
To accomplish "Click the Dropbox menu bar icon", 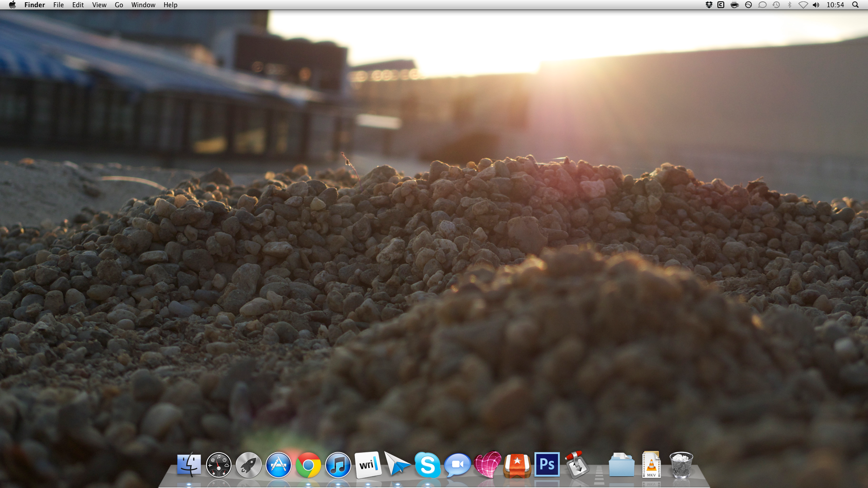I will tap(708, 5).
